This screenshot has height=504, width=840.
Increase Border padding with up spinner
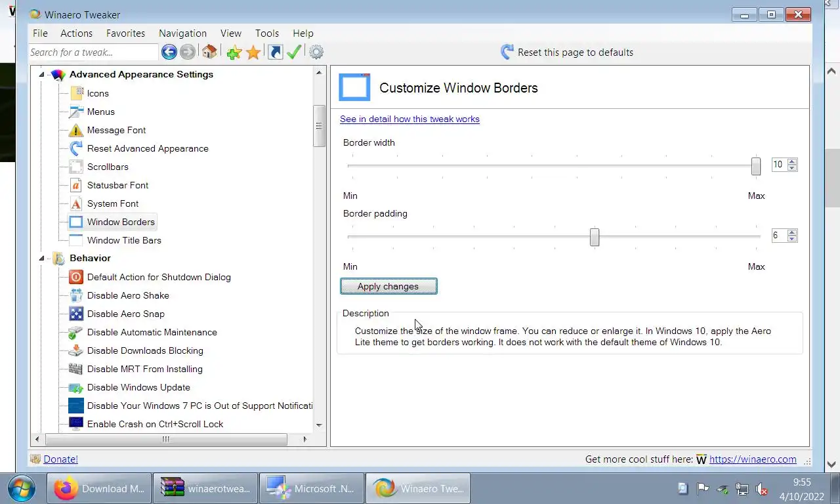click(x=792, y=232)
